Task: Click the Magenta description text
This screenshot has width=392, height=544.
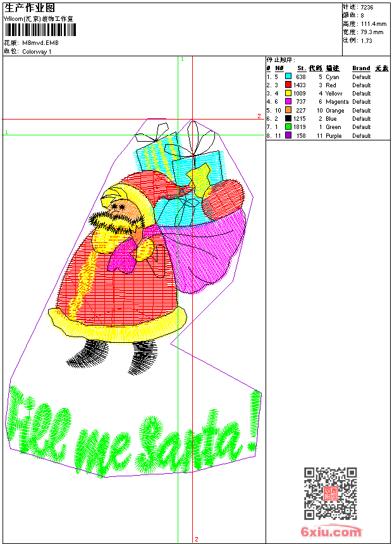Action: (x=337, y=102)
